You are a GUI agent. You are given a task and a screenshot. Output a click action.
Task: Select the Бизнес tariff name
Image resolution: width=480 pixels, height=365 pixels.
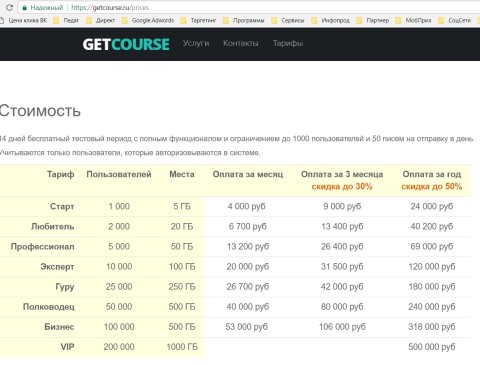59,327
